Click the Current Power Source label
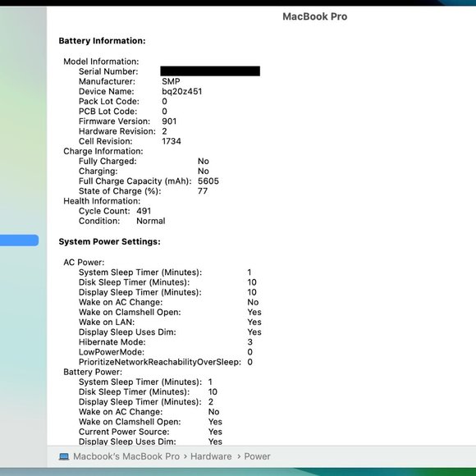476x476 pixels. 124,432
